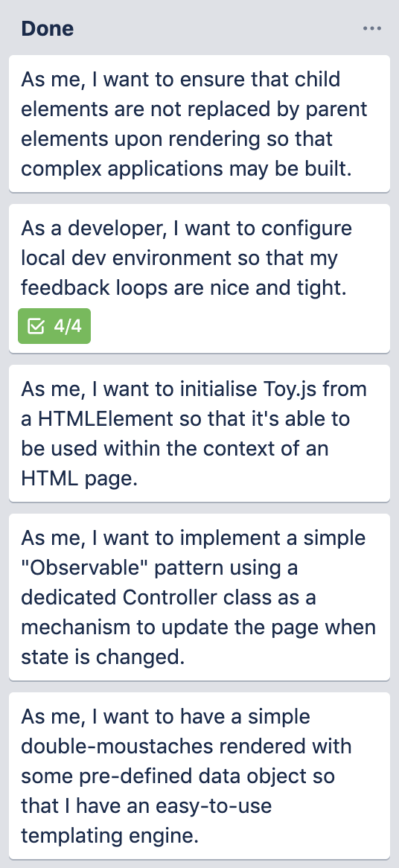
Task: Open the Done list actions ellipsis menu
Action: tap(372, 28)
